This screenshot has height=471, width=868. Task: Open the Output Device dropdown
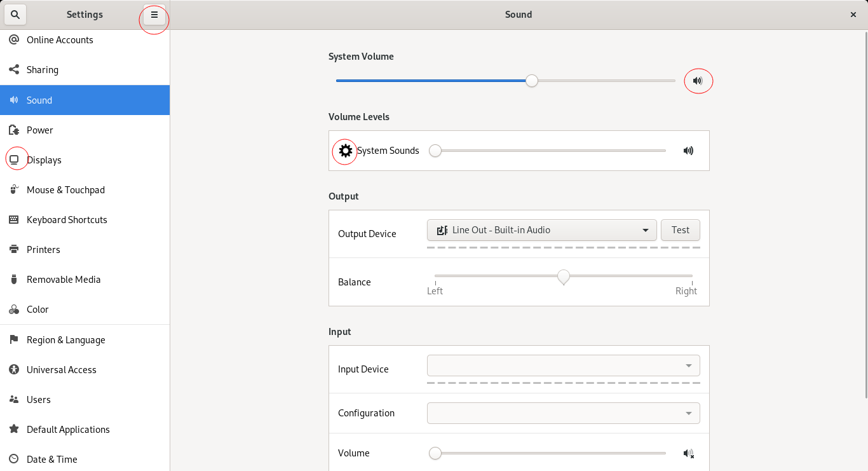click(542, 230)
